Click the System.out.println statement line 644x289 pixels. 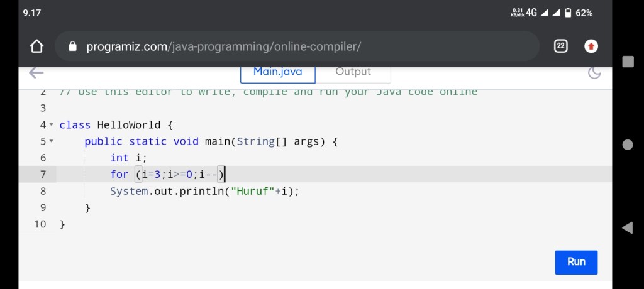point(204,191)
